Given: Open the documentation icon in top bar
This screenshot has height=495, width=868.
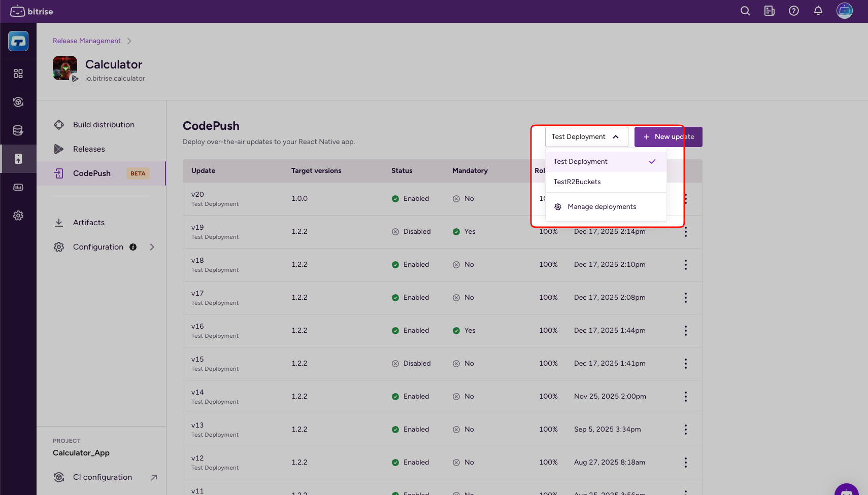Looking at the screenshot, I should pos(769,11).
